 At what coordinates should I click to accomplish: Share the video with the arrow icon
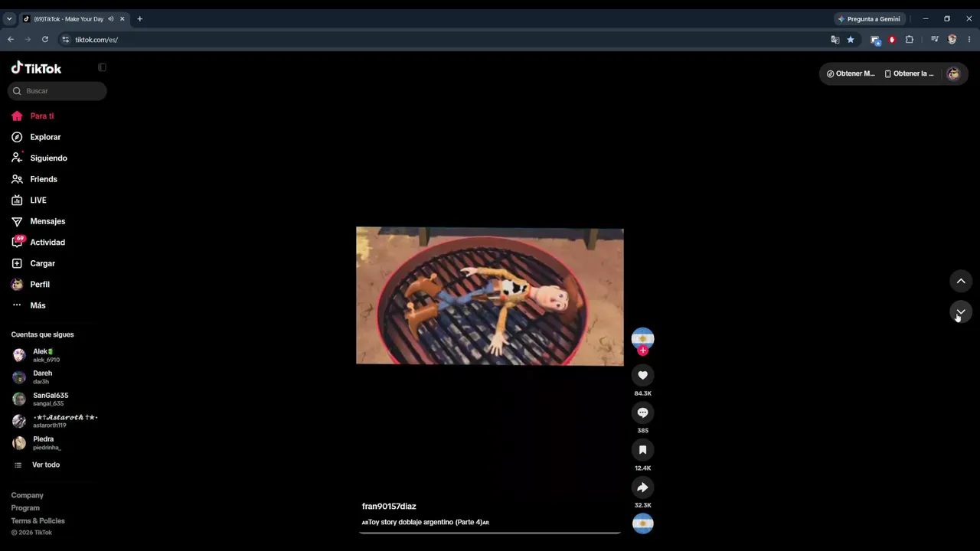click(x=642, y=487)
